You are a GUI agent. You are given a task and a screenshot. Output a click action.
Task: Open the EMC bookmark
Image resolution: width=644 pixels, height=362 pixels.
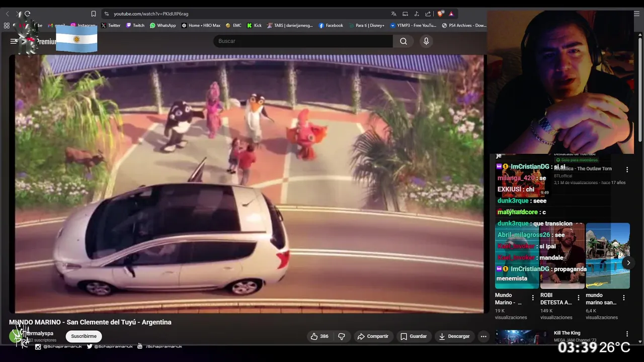pos(233,25)
